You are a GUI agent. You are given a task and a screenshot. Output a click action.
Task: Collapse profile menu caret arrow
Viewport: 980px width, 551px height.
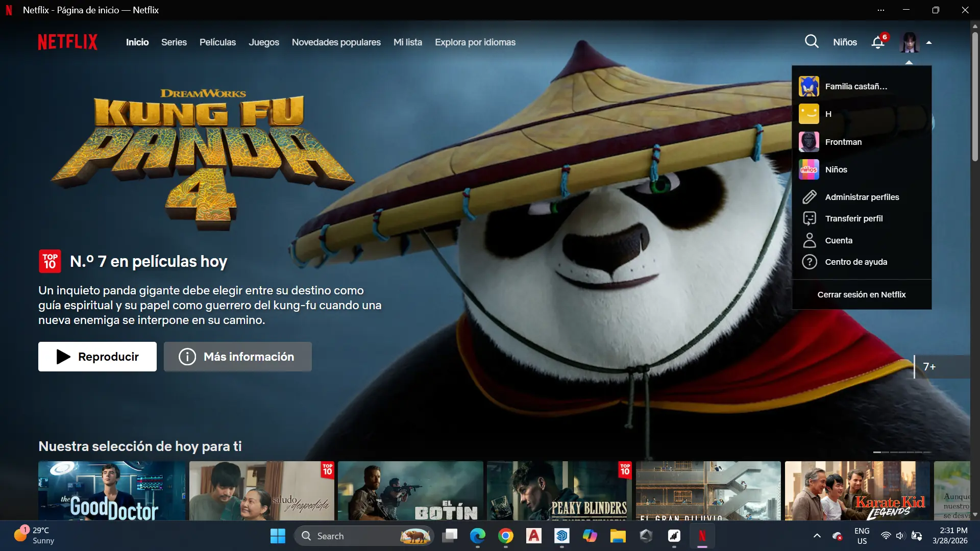[x=929, y=43]
